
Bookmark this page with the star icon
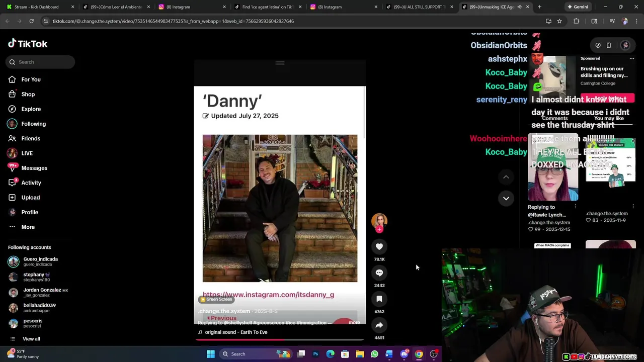click(x=559, y=21)
